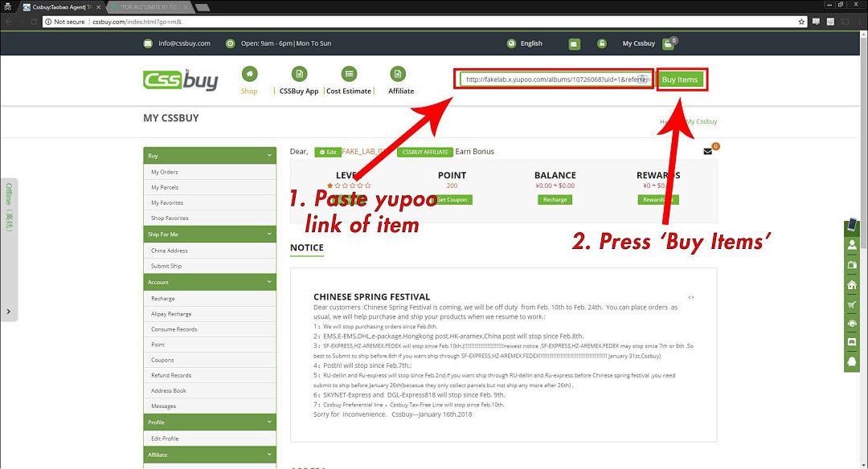
Task: Collapse the Profile section chevron
Action: pyautogui.click(x=269, y=422)
